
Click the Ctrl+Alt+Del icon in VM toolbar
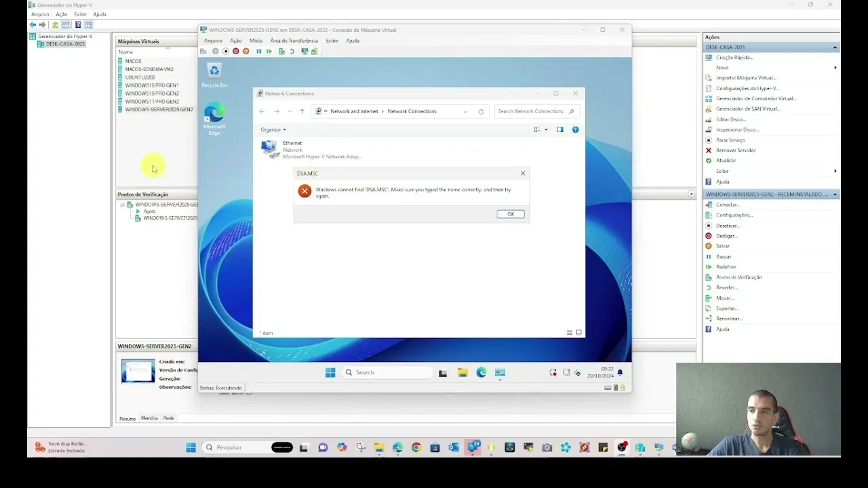(x=203, y=52)
